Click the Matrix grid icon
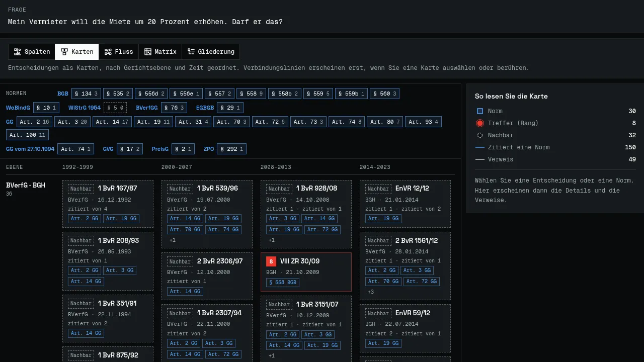Image resolution: width=644 pixels, height=362 pixels. click(x=148, y=52)
